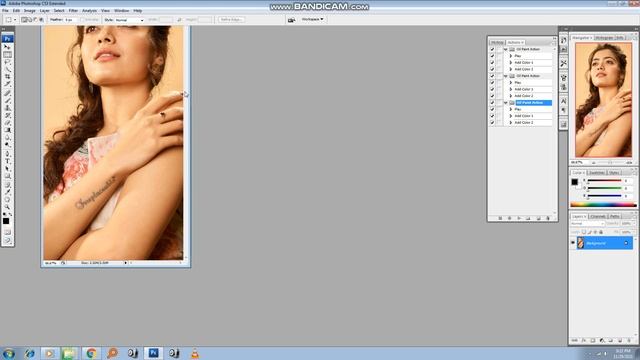Viewport: 640px width, 360px height.
Task: Toggle Quick Mask mode in toolbox
Action: [7, 232]
